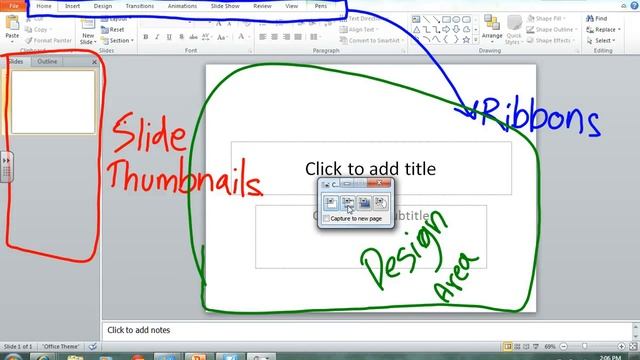Open the Quick Styles gallery
The height and width of the screenshot is (360, 640).
[514, 29]
